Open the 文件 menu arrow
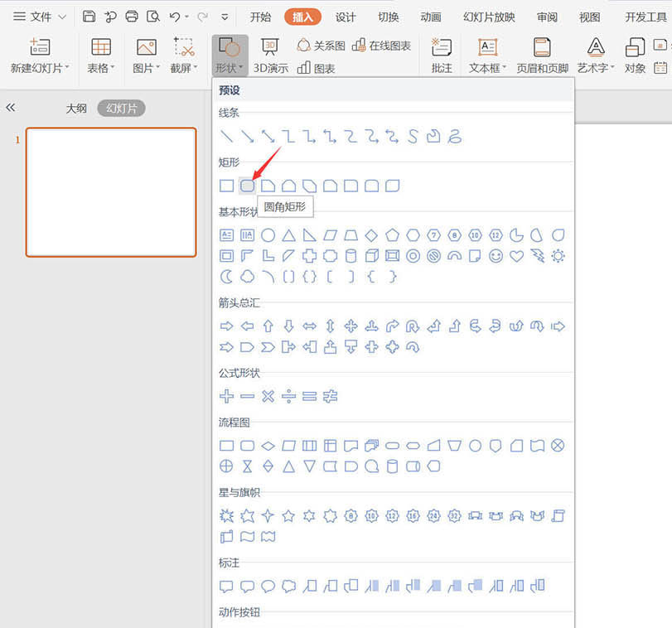672x628 pixels. click(63, 17)
